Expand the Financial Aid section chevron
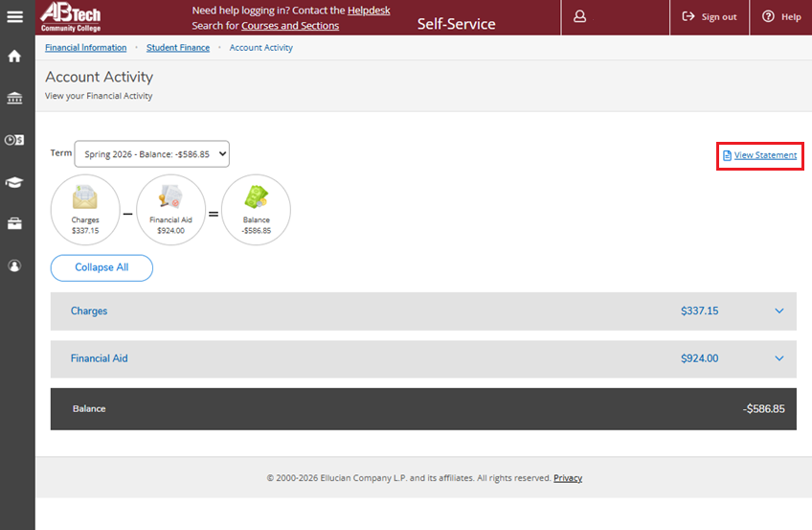Image resolution: width=812 pixels, height=530 pixels. 779,358
